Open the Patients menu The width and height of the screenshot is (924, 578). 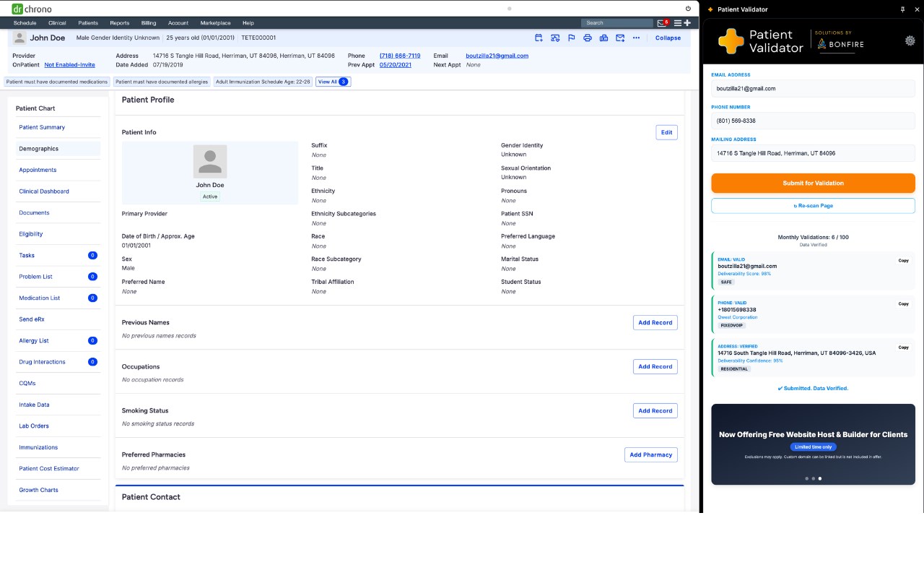[x=88, y=23]
